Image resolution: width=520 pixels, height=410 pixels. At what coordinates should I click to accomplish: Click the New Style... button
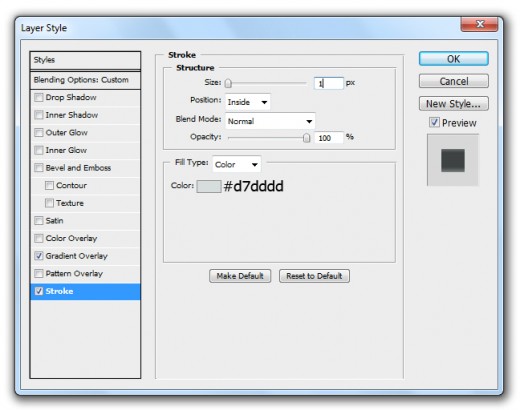click(454, 104)
